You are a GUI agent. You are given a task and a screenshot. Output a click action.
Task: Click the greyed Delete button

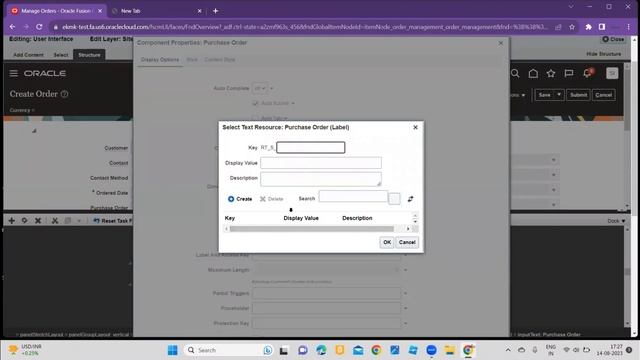coord(271,199)
